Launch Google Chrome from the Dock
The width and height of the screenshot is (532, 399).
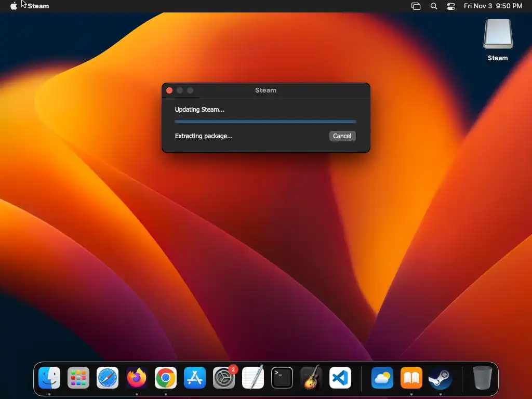pyautogui.click(x=166, y=378)
